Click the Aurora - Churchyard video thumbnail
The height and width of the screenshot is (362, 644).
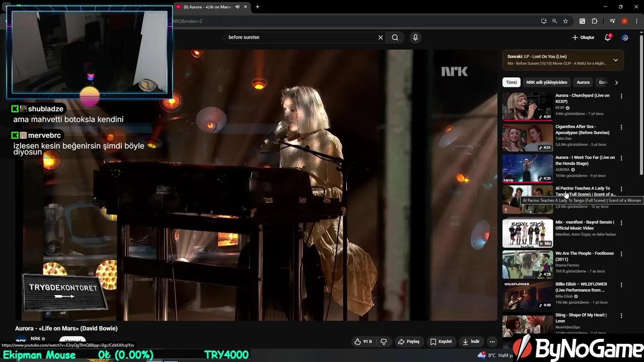(x=527, y=106)
